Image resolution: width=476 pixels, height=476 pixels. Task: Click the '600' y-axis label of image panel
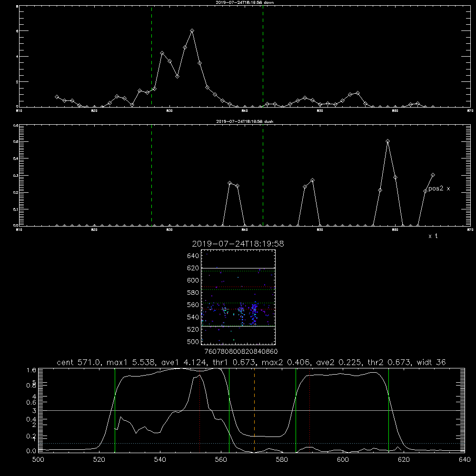[x=193, y=280]
